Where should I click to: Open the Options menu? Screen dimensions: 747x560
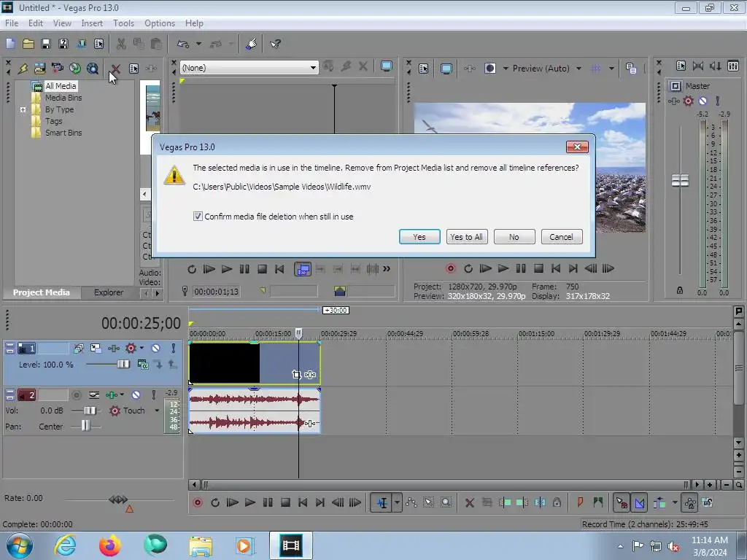[x=160, y=23]
